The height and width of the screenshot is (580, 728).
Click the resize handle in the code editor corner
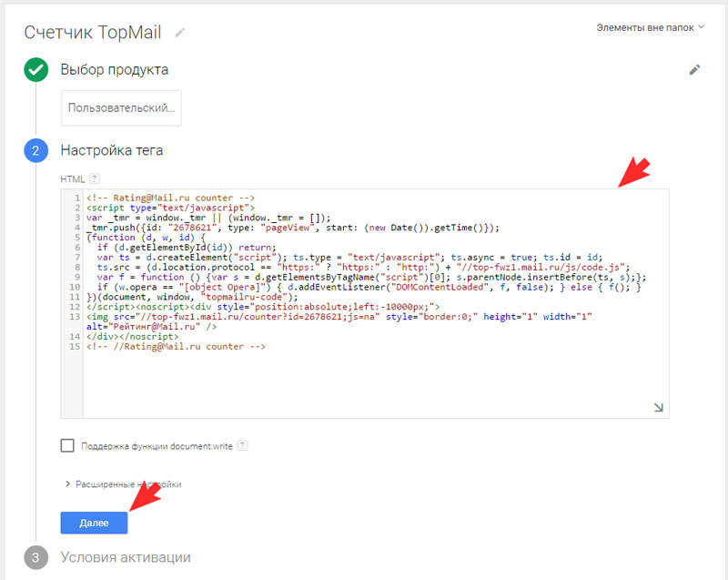(658, 407)
